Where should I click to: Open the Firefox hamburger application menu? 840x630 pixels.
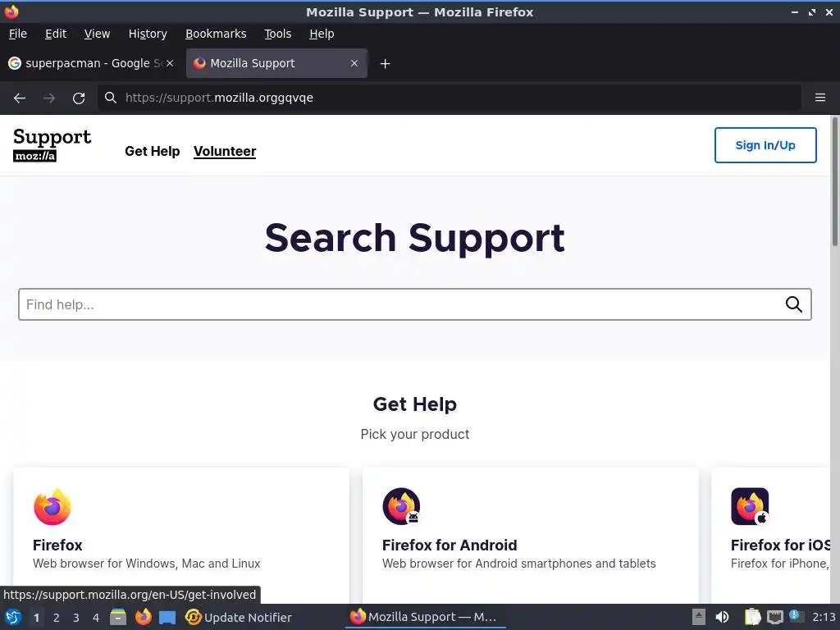tap(819, 98)
